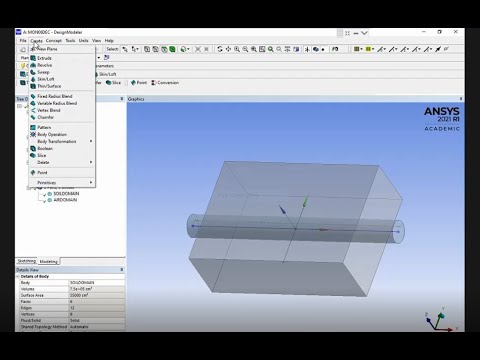Click the new sketch icon beside plane dropdown

[x=107, y=57]
